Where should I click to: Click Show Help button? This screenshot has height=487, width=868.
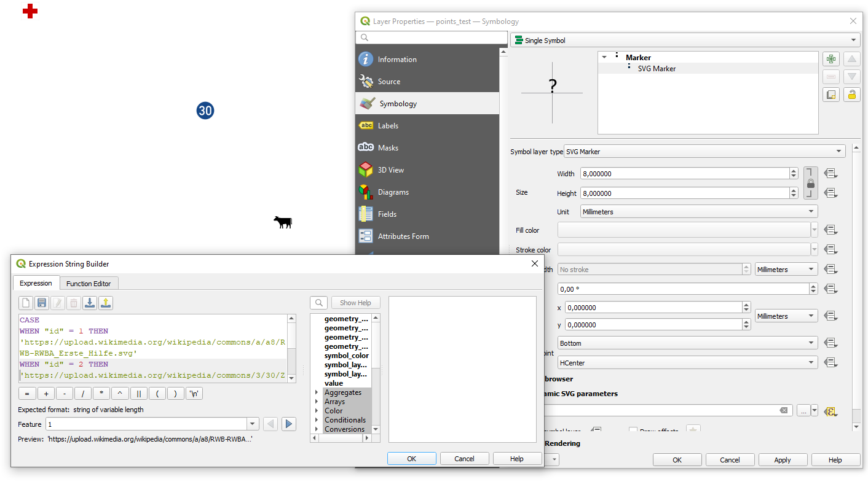[x=356, y=303]
